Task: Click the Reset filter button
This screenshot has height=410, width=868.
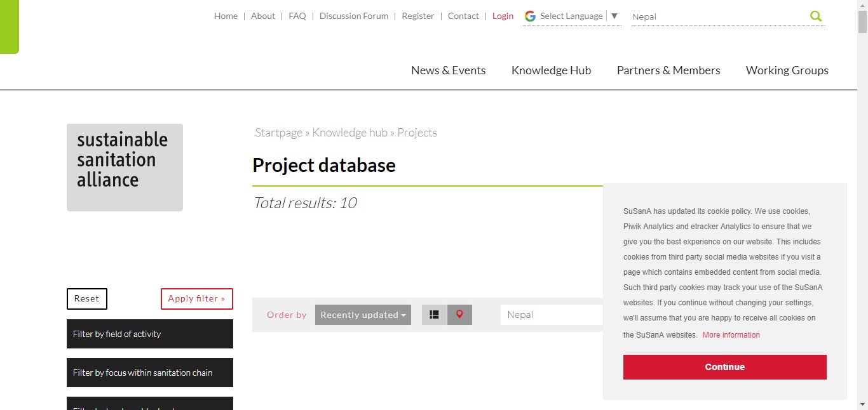Action: (x=87, y=299)
